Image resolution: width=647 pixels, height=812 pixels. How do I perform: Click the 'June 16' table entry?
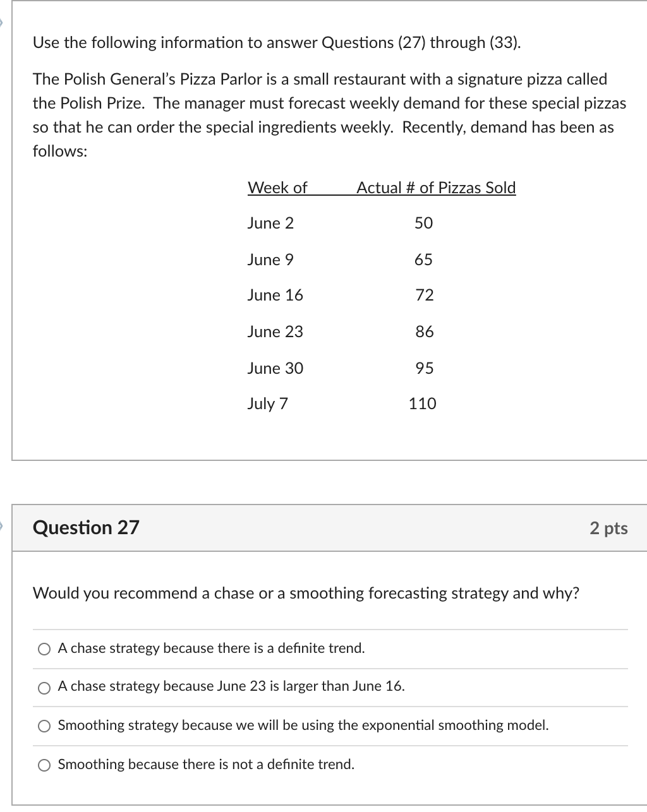tap(275, 295)
